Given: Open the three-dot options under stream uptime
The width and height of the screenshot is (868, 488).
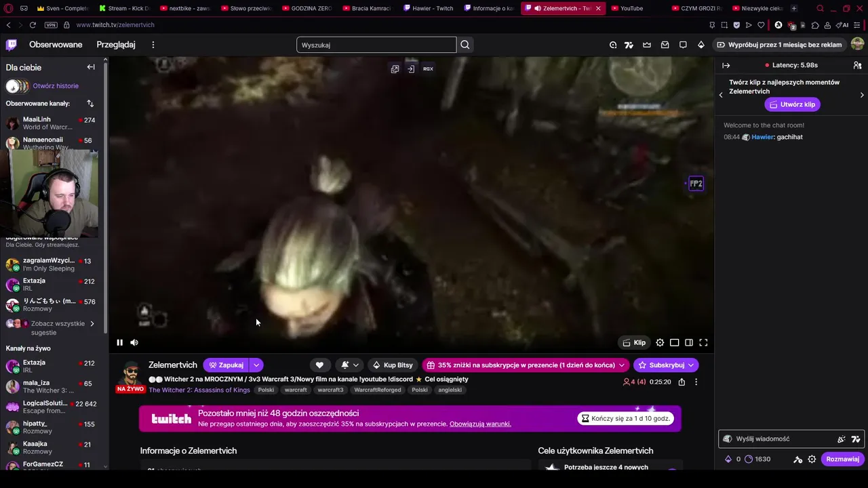Looking at the screenshot, I should [x=696, y=382].
